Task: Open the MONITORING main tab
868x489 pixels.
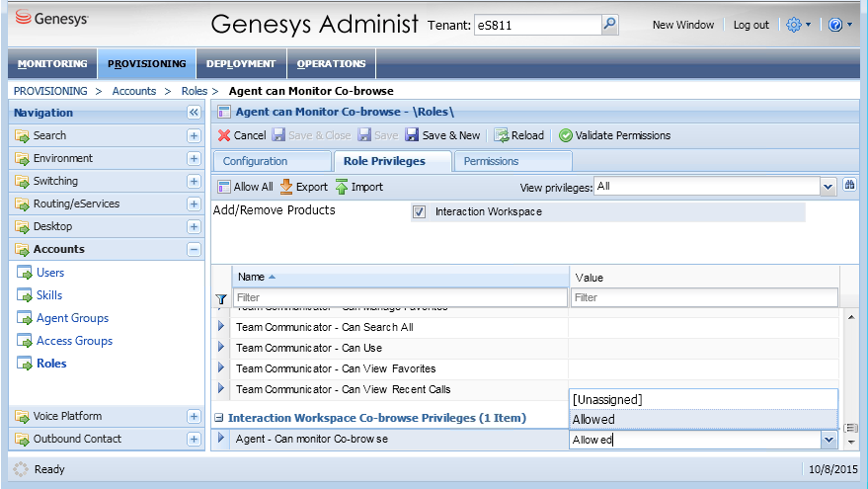Action: point(52,63)
